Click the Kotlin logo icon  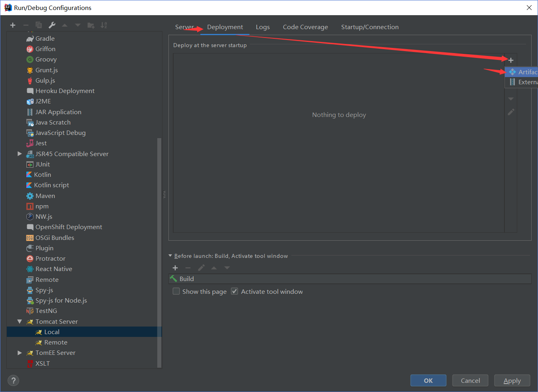[29, 175]
